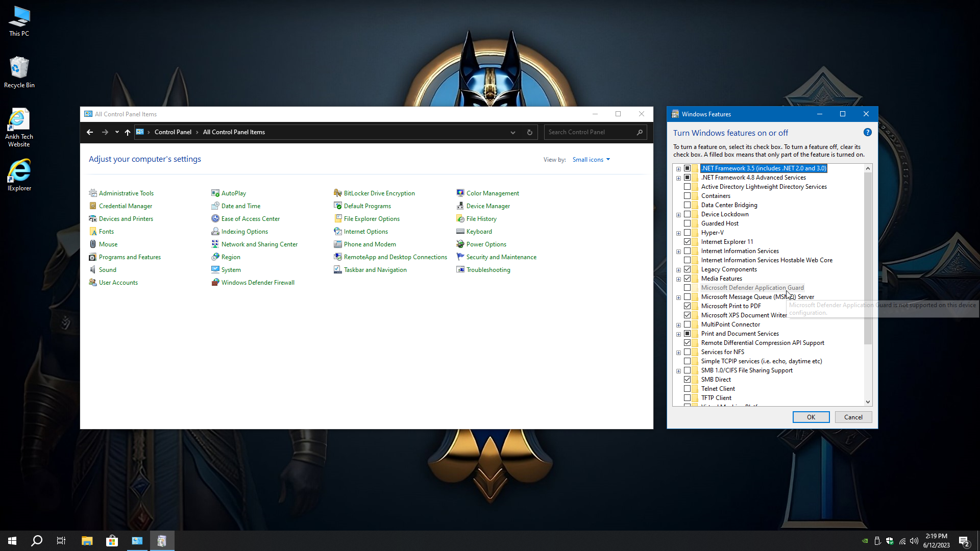Click the help question mark icon

[x=867, y=133]
